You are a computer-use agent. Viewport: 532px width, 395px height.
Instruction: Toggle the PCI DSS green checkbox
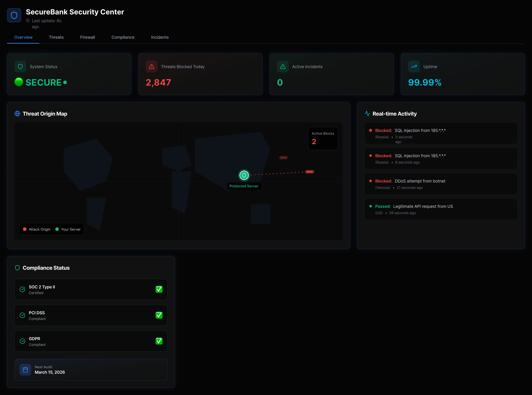point(159,315)
